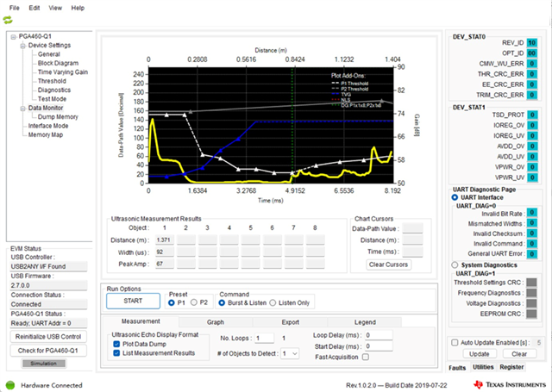
Task: Click Reinitialize USB Control button
Action: point(48,337)
